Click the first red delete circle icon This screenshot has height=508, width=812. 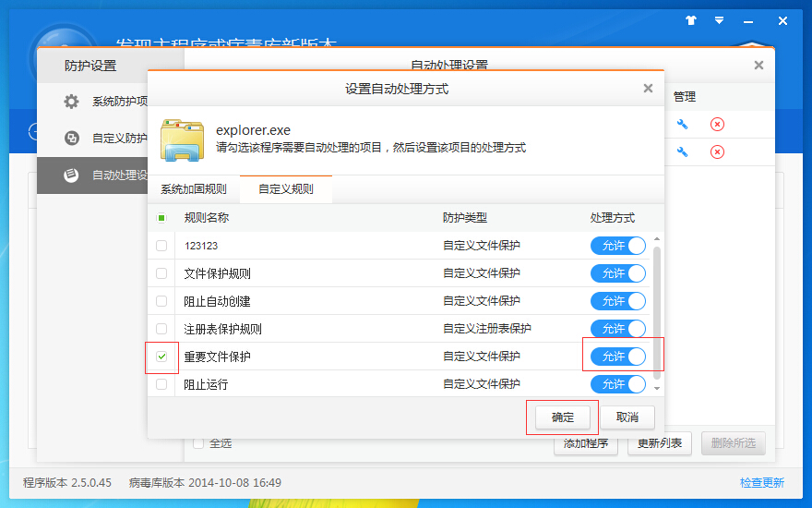point(717,125)
